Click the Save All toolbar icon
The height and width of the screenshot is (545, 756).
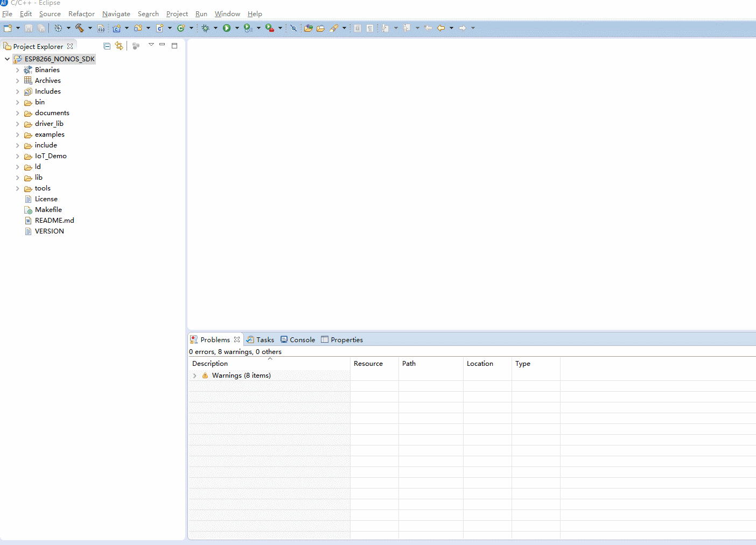click(x=41, y=28)
